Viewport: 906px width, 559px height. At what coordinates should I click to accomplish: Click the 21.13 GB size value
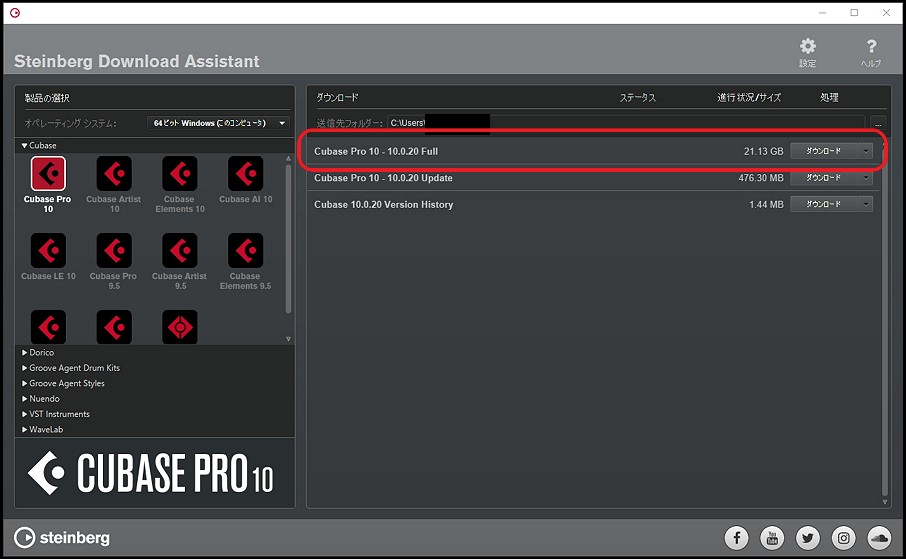pyautogui.click(x=763, y=151)
